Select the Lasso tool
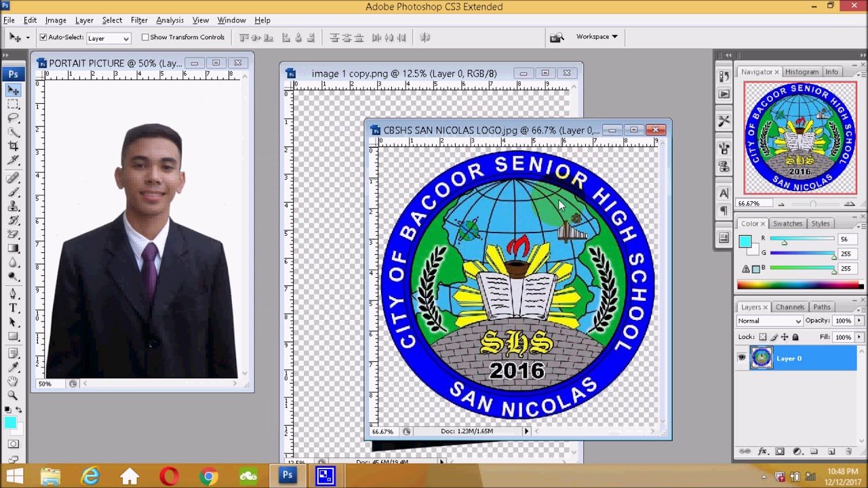The height and width of the screenshot is (488, 868). click(x=14, y=118)
